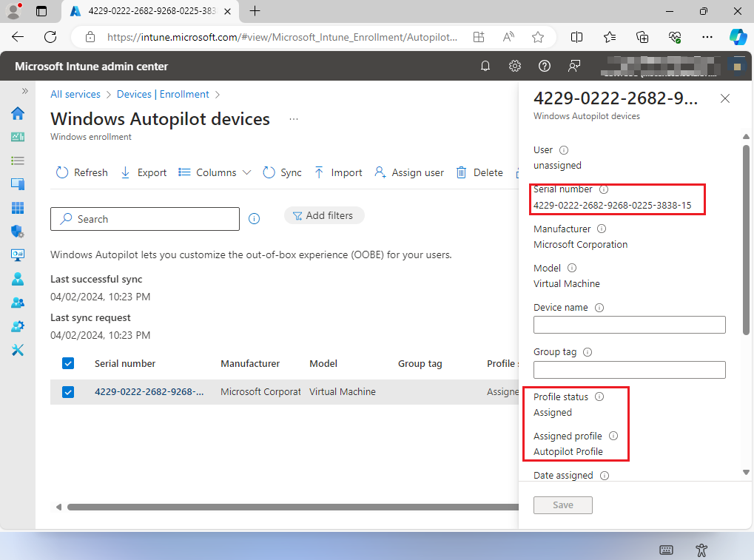754x560 pixels.
Task: Open the settings gear in the top bar
Action: (515, 66)
